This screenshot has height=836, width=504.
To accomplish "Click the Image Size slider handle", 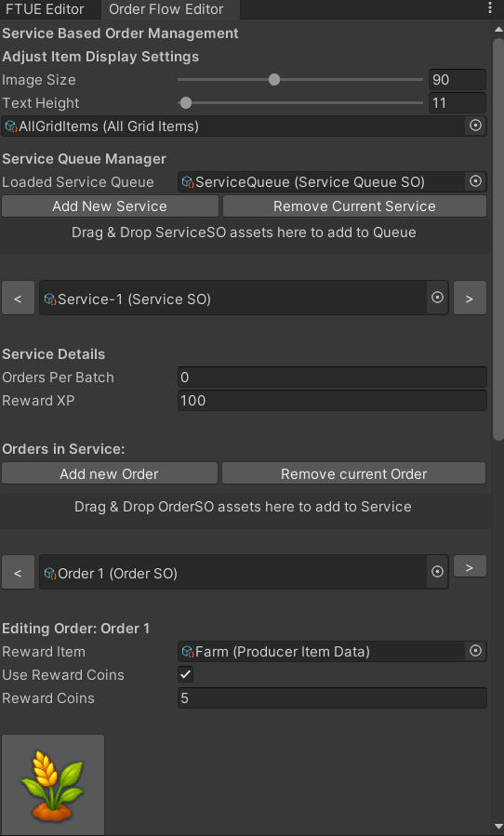I will [274, 80].
